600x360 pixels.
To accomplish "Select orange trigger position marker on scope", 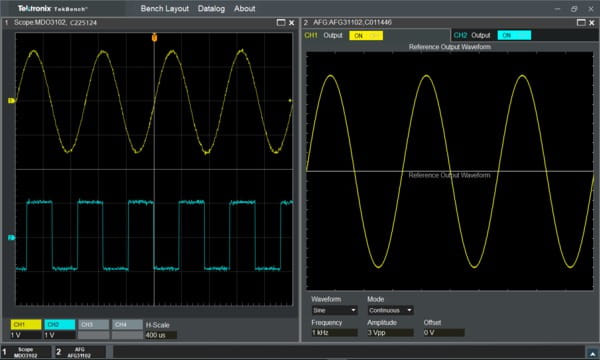I will coord(154,37).
